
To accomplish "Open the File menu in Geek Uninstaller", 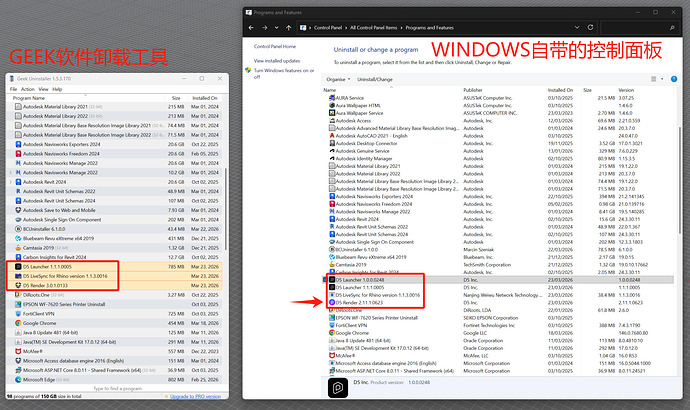I will (14, 89).
